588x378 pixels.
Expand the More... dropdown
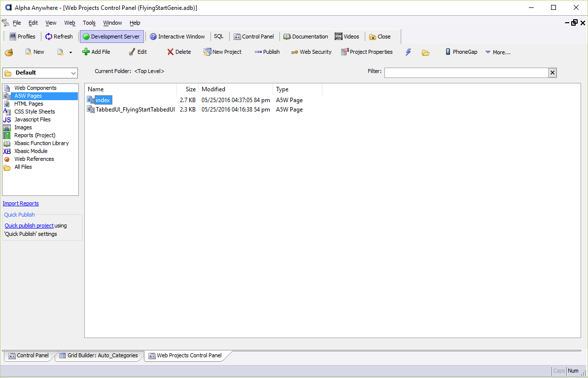pos(498,52)
